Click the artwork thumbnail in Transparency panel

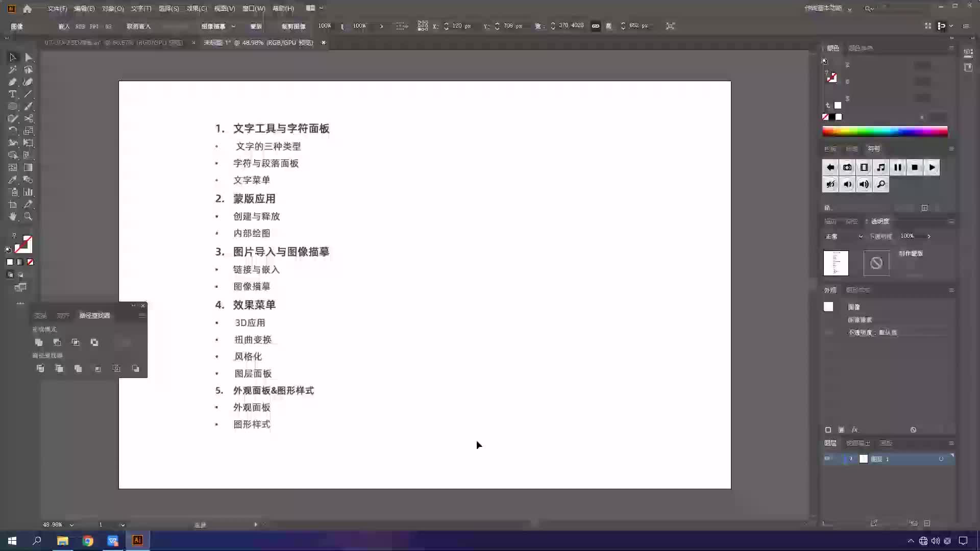point(836,263)
